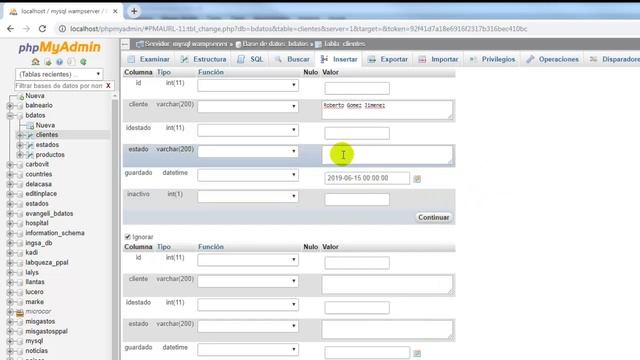Open the Examinar tab
This screenshot has width=640, height=360.
[x=149, y=59]
